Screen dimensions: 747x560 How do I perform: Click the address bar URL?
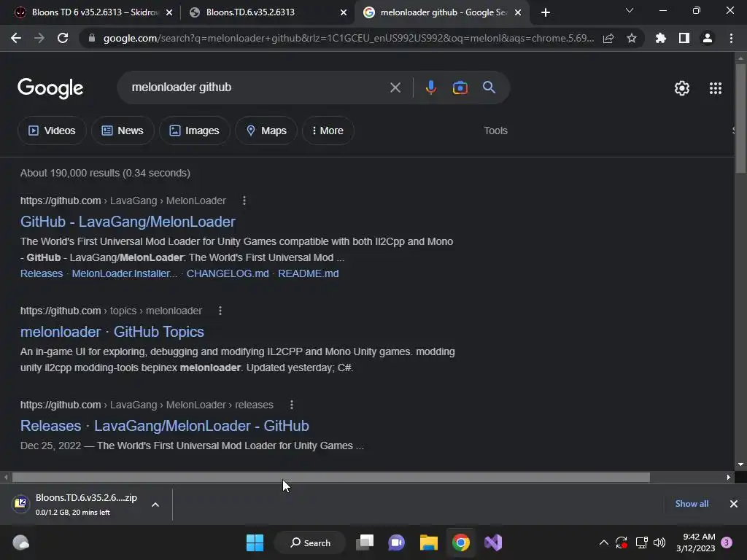[x=348, y=38]
